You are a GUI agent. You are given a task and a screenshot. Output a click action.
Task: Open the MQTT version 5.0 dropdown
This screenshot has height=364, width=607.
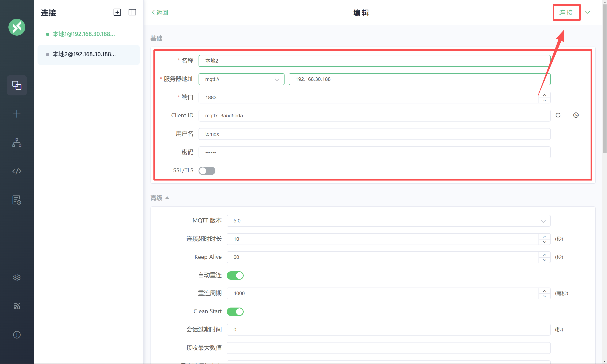click(x=388, y=221)
